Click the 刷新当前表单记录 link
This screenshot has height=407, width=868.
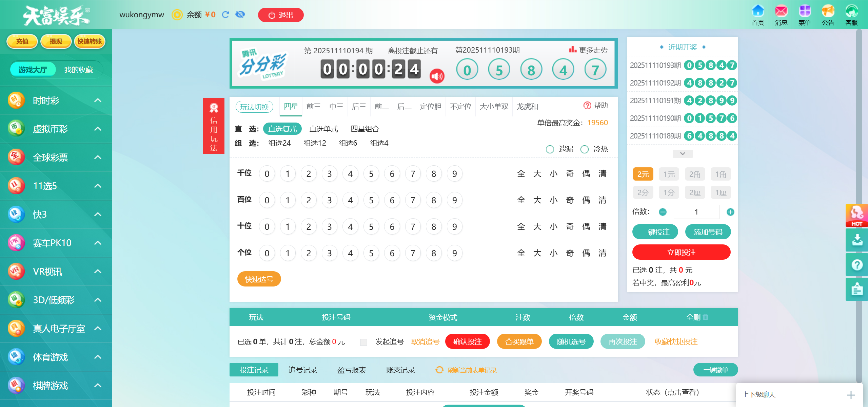tap(472, 370)
